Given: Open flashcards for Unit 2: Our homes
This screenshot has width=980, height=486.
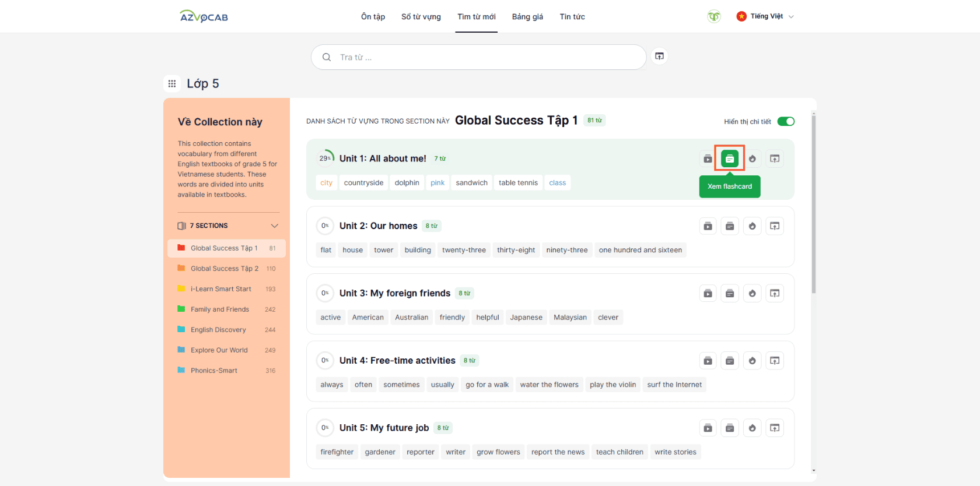Looking at the screenshot, I should tap(730, 226).
